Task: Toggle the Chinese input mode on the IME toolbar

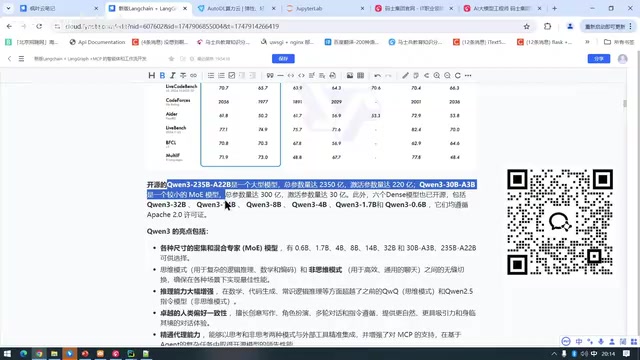Action: (x=579, y=341)
